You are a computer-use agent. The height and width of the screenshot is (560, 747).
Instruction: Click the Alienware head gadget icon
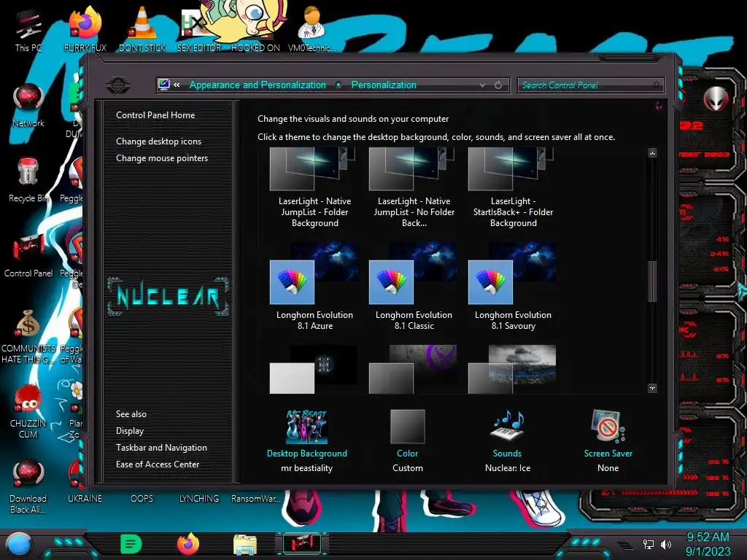[x=716, y=99]
